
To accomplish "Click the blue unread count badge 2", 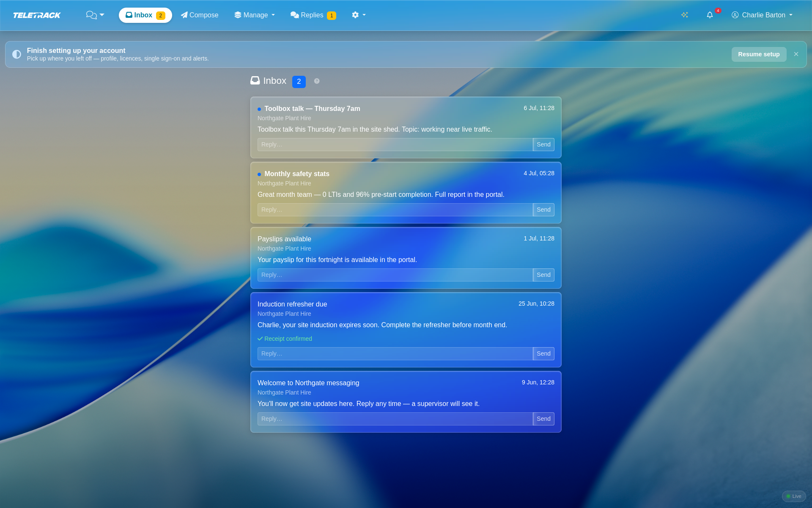I will pos(299,81).
